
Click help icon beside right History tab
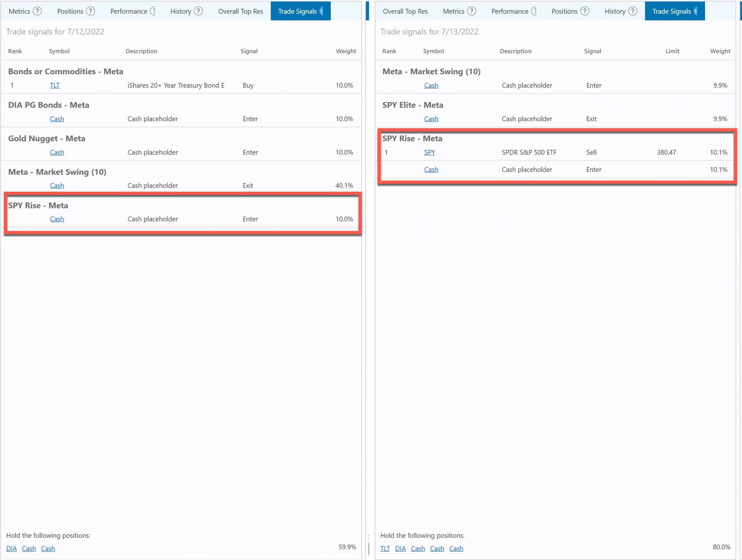tap(632, 11)
